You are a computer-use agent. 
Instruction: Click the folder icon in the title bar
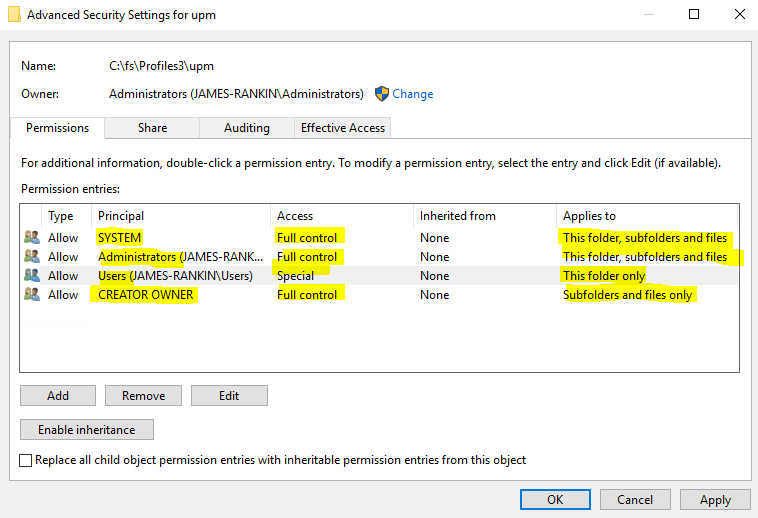15,15
